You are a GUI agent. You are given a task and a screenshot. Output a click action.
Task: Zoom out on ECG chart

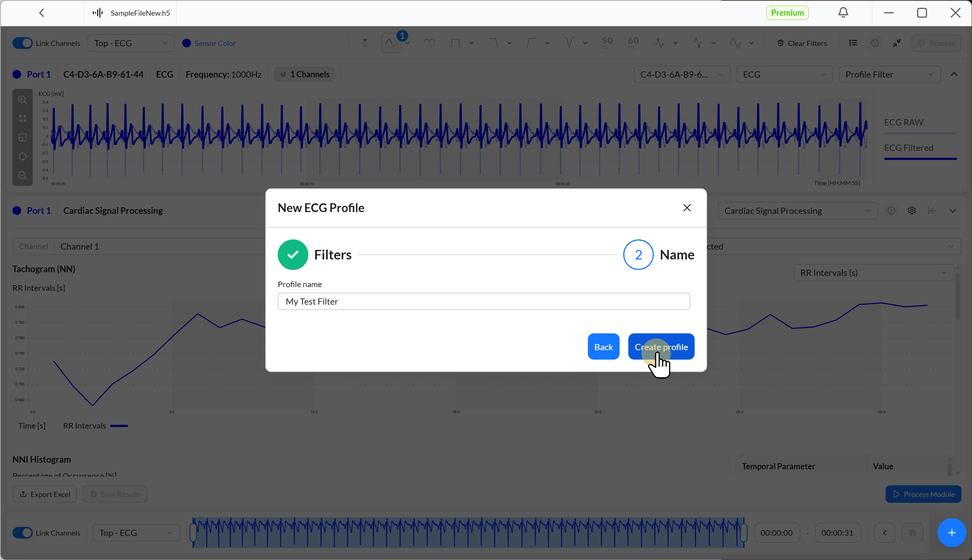(22, 175)
